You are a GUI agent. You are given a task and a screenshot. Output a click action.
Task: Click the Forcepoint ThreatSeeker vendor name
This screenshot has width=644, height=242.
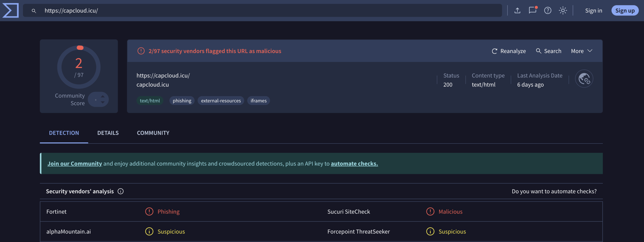click(x=358, y=231)
